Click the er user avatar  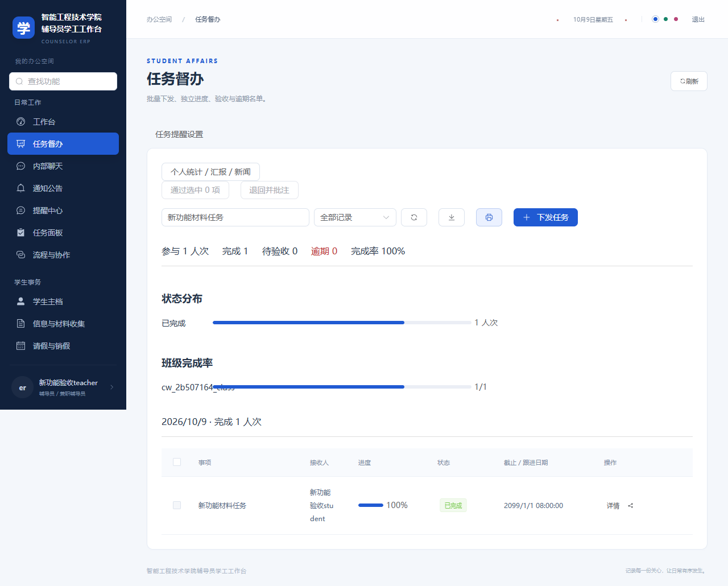pyautogui.click(x=23, y=388)
